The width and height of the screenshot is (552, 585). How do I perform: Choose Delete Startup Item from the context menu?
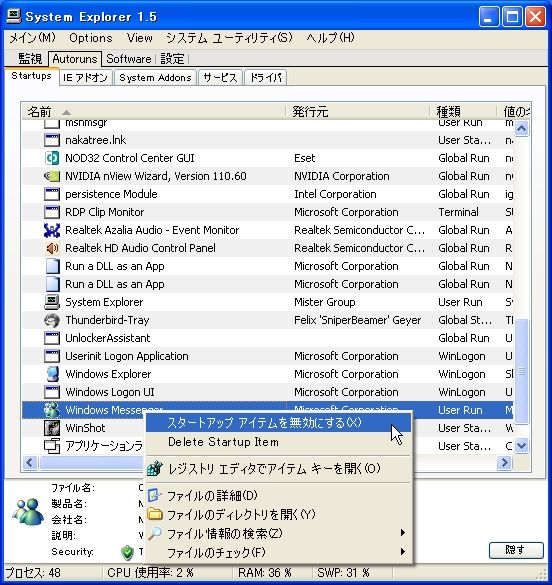pyautogui.click(x=278, y=442)
